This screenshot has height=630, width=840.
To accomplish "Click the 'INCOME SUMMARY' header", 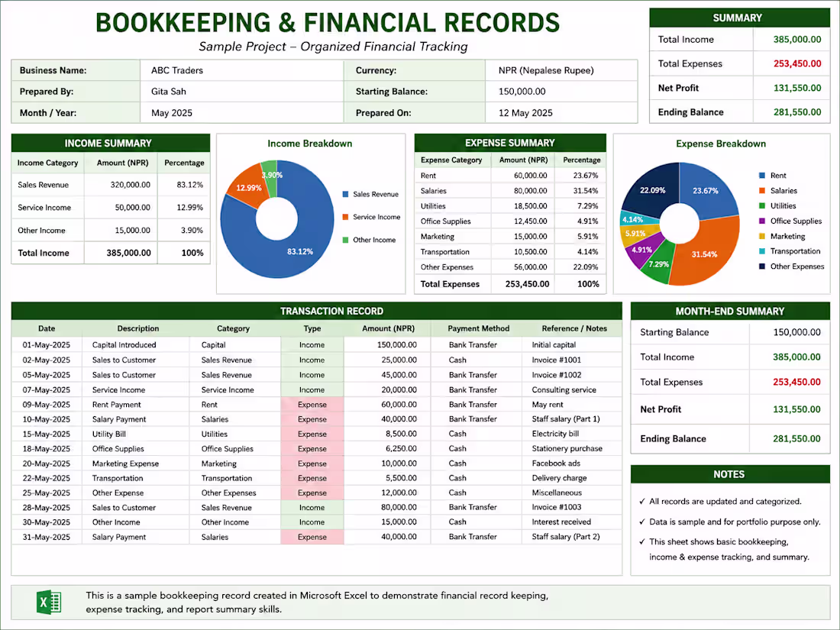I will click(111, 143).
